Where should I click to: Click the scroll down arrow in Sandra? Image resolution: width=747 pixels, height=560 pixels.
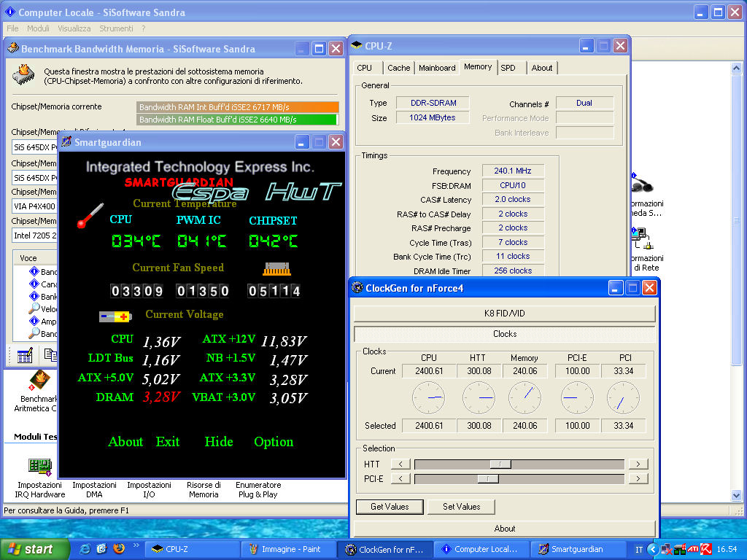click(x=737, y=496)
